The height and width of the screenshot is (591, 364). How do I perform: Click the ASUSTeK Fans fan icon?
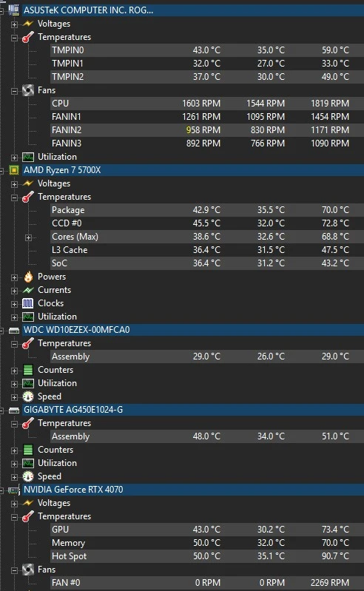click(28, 90)
